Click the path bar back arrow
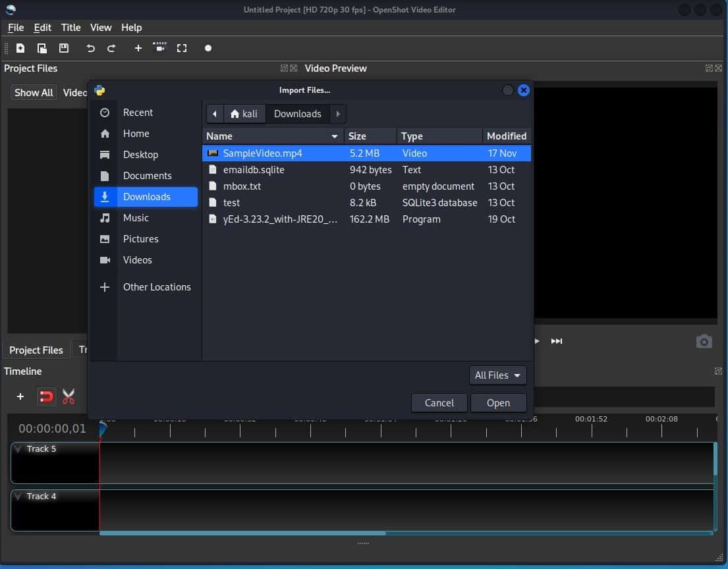 pyautogui.click(x=215, y=114)
